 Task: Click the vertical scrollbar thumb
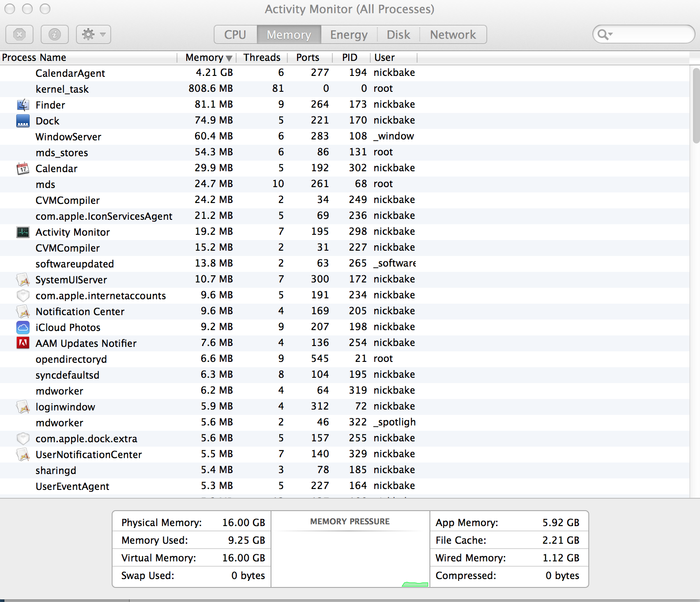696,106
